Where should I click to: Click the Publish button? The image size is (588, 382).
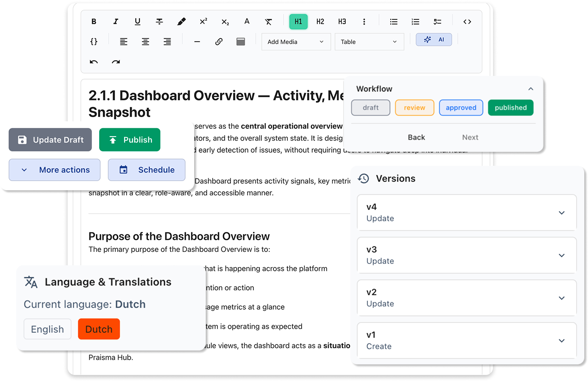(130, 140)
